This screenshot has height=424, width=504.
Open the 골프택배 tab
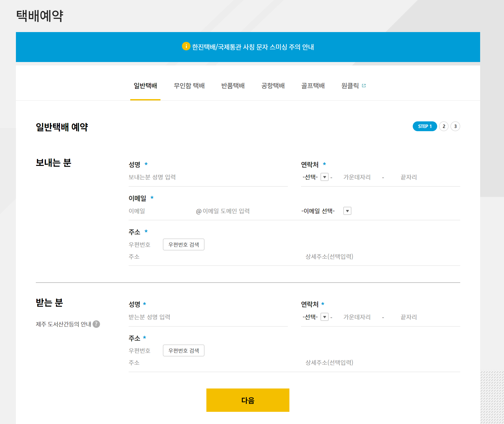pyautogui.click(x=313, y=86)
